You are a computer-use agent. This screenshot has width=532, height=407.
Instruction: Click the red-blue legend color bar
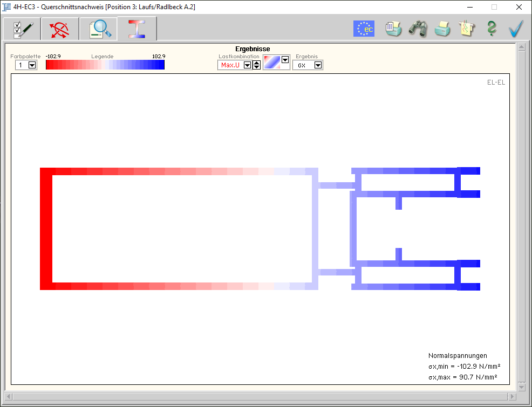coord(105,65)
